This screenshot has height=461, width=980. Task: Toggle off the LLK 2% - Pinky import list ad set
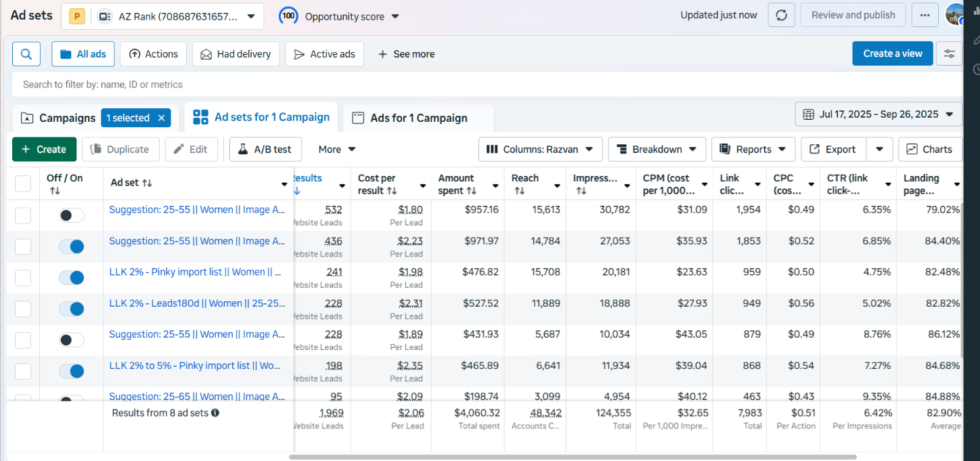tap(71, 278)
